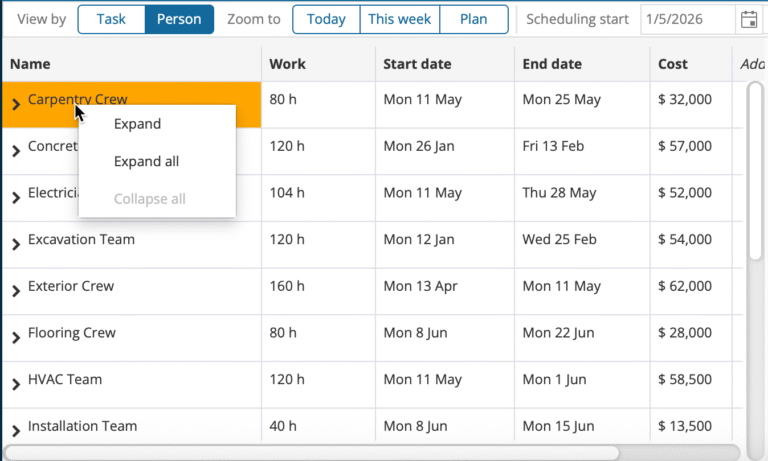768x461 pixels.
Task: Expand the Exterior Crew row
Action: 16,291
